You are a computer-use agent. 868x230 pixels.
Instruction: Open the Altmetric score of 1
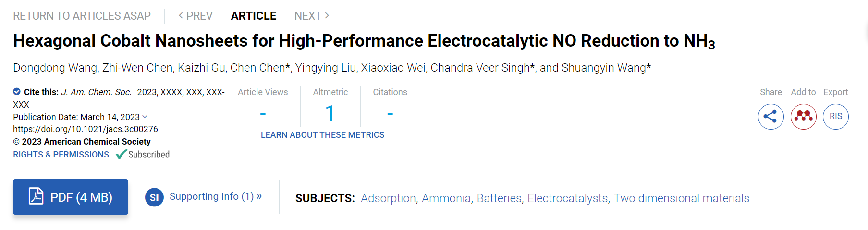click(x=330, y=113)
